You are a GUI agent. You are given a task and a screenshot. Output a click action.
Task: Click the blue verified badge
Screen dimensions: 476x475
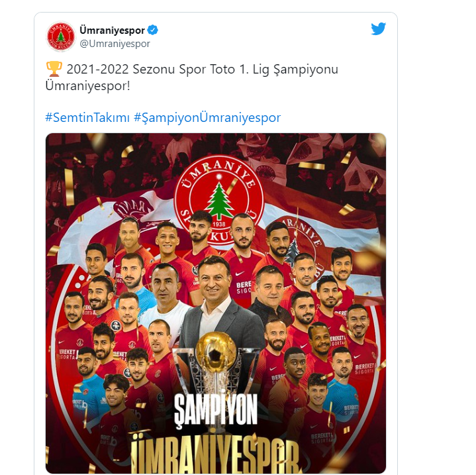coord(153,30)
